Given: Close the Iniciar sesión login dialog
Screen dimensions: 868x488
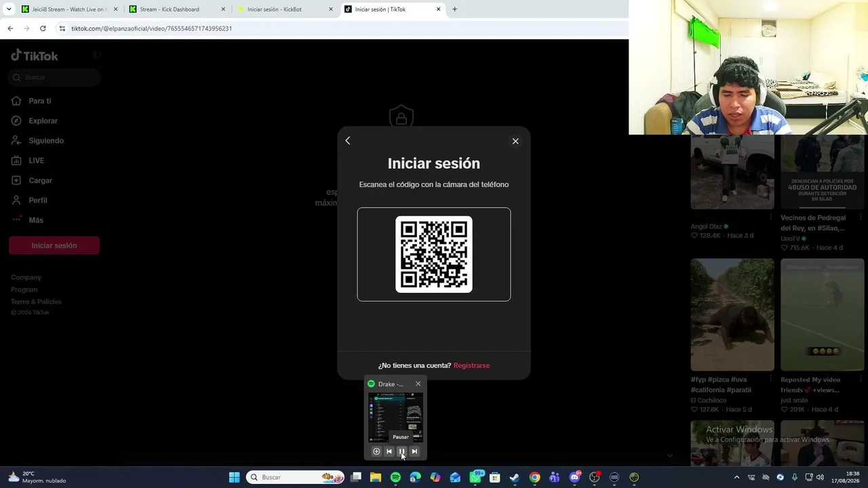Looking at the screenshot, I should pyautogui.click(x=515, y=141).
